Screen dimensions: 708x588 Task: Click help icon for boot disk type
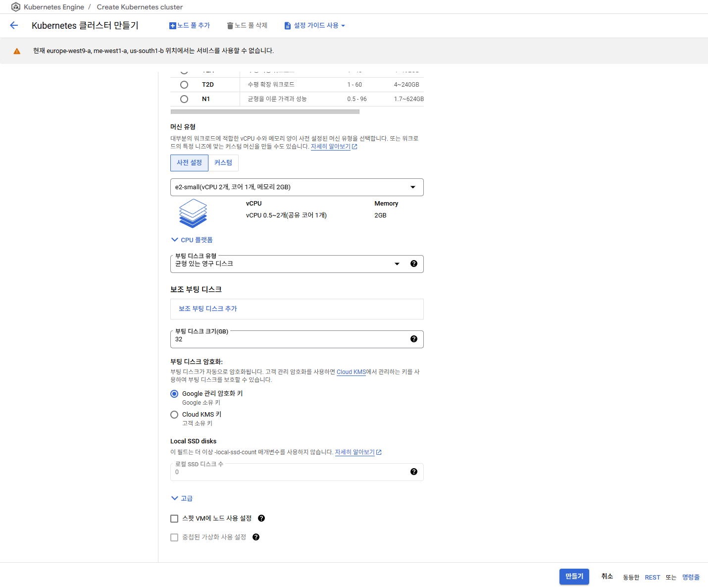tap(414, 264)
